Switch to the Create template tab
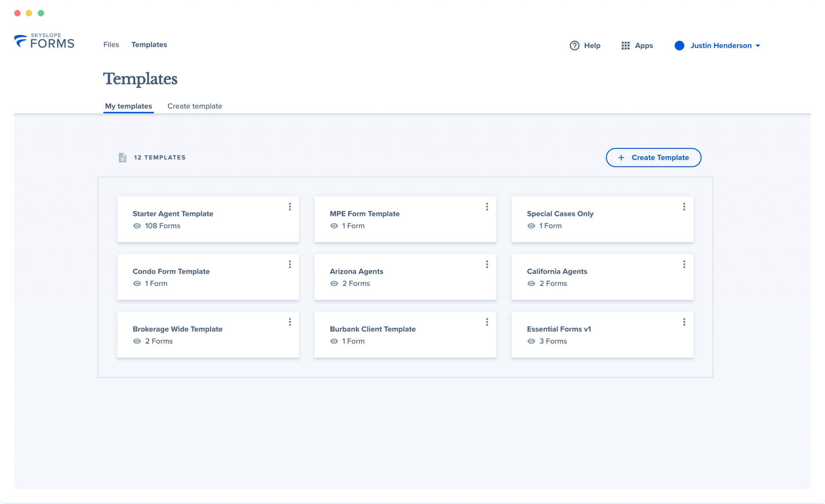This screenshot has width=825, height=504. tap(195, 106)
